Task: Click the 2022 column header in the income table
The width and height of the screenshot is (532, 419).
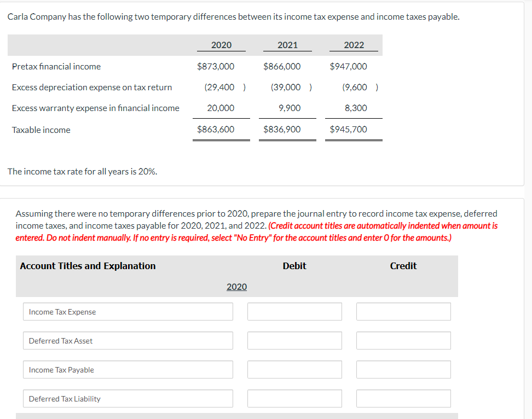Action: pos(354,45)
